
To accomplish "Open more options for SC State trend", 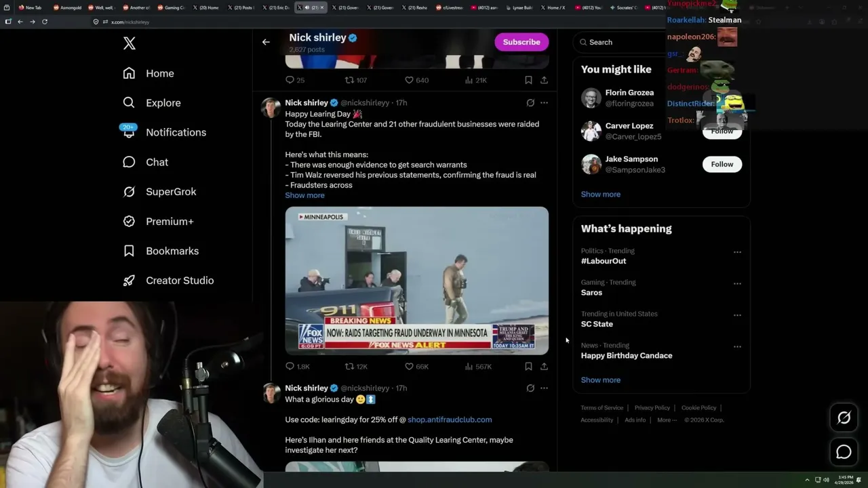I will 737,315.
